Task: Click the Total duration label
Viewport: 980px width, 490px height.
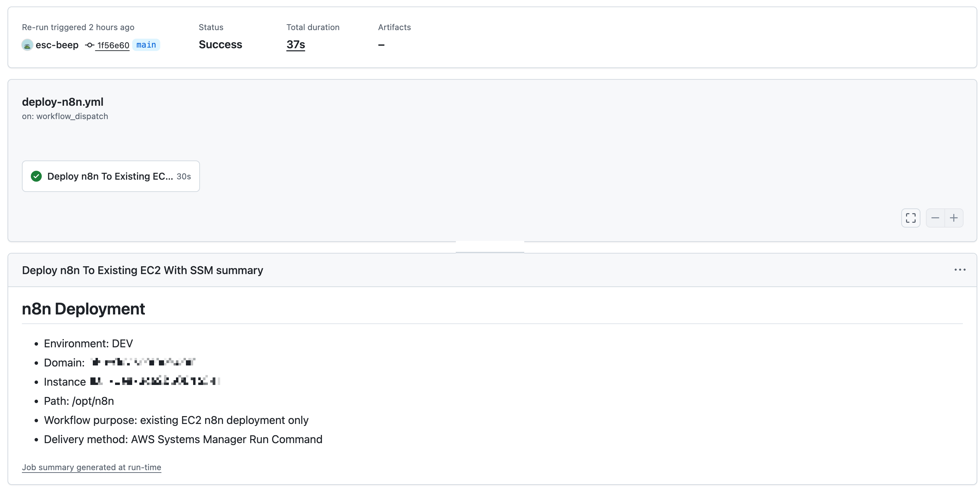Action: [x=313, y=27]
